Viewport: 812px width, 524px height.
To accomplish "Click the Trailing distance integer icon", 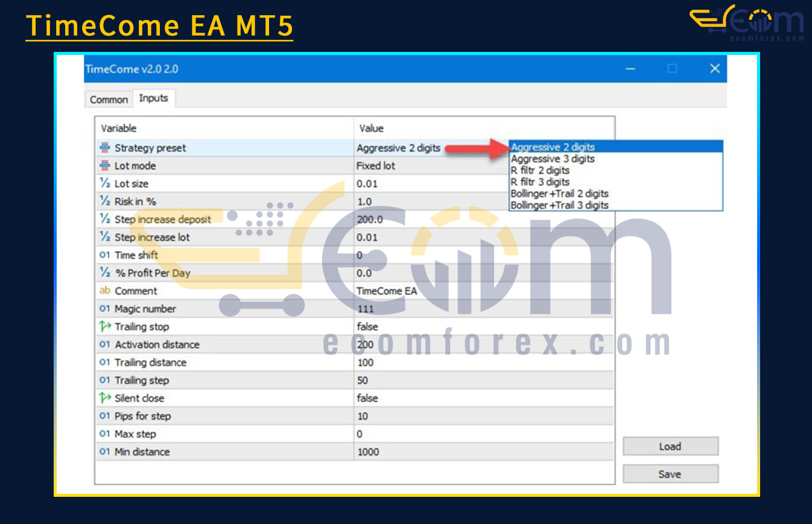I will pyautogui.click(x=105, y=362).
